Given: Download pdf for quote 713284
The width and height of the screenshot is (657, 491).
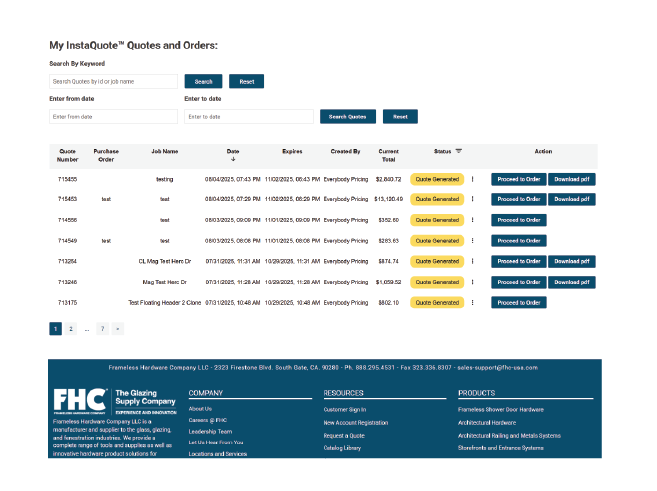Looking at the screenshot, I should (572, 261).
